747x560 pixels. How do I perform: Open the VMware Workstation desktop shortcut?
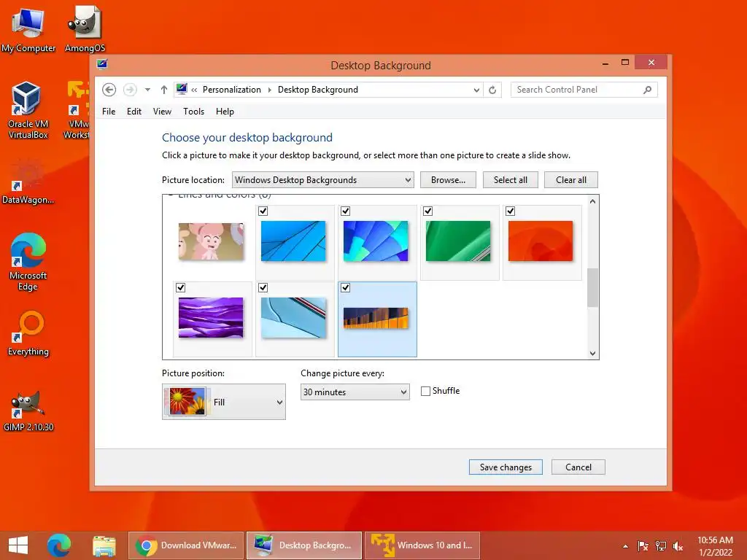[77, 109]
